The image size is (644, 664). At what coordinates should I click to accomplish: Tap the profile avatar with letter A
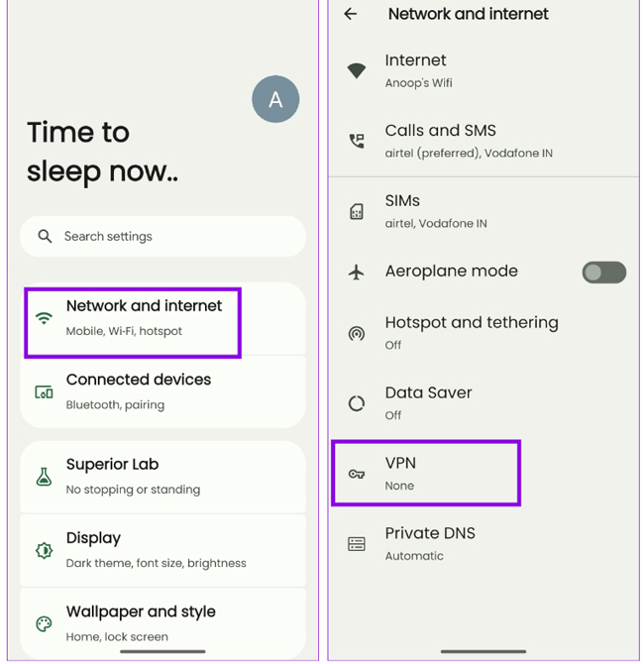coord(275,99)
